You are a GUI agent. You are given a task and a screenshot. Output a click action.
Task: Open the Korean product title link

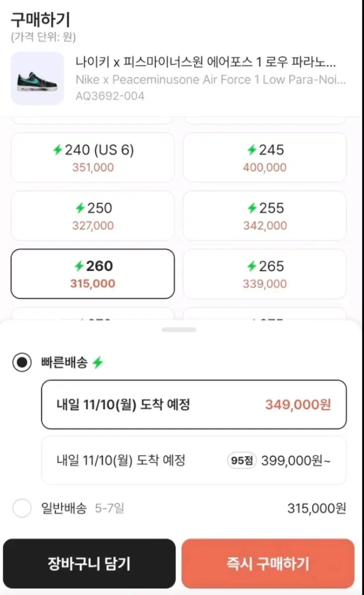pyautogui.click(x=206, y=63)
